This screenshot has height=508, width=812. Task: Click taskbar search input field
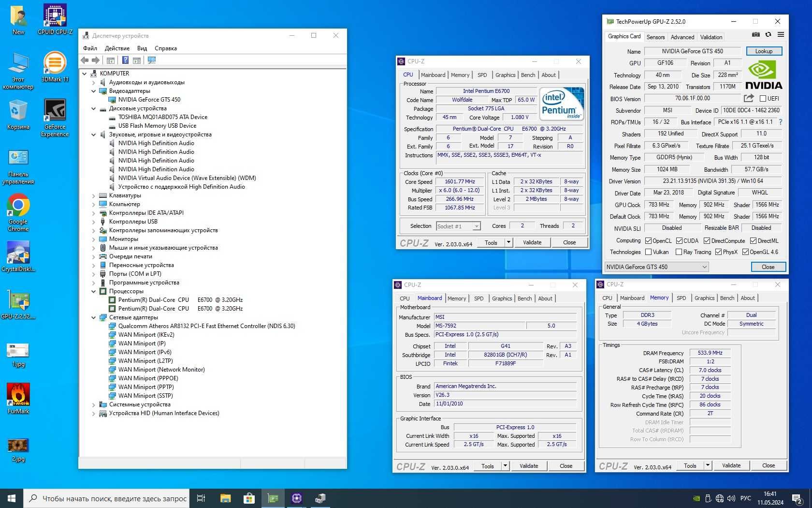[106, 498]
